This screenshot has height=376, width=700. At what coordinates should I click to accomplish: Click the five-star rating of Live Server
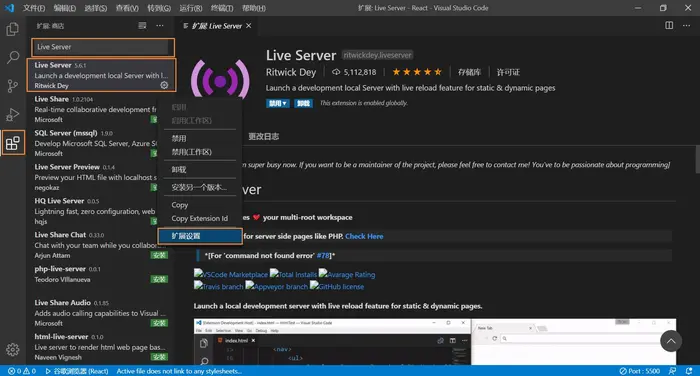coord(417,72)
